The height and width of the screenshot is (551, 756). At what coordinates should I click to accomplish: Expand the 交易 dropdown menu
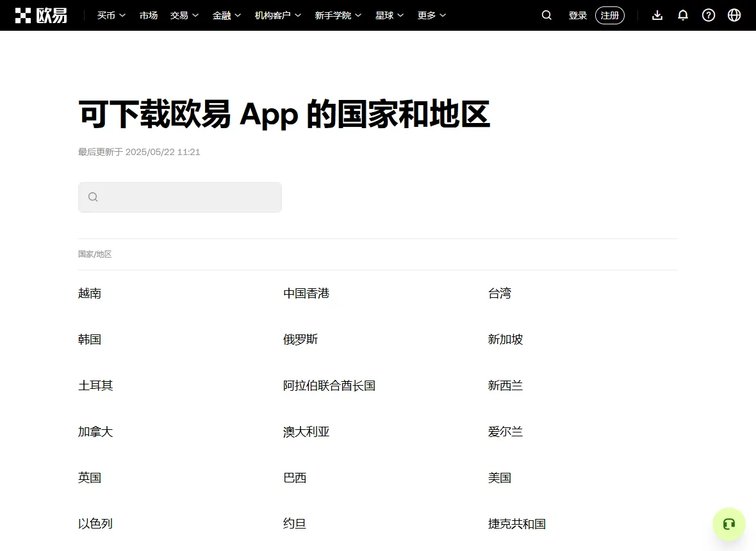(x=184, y=15)
